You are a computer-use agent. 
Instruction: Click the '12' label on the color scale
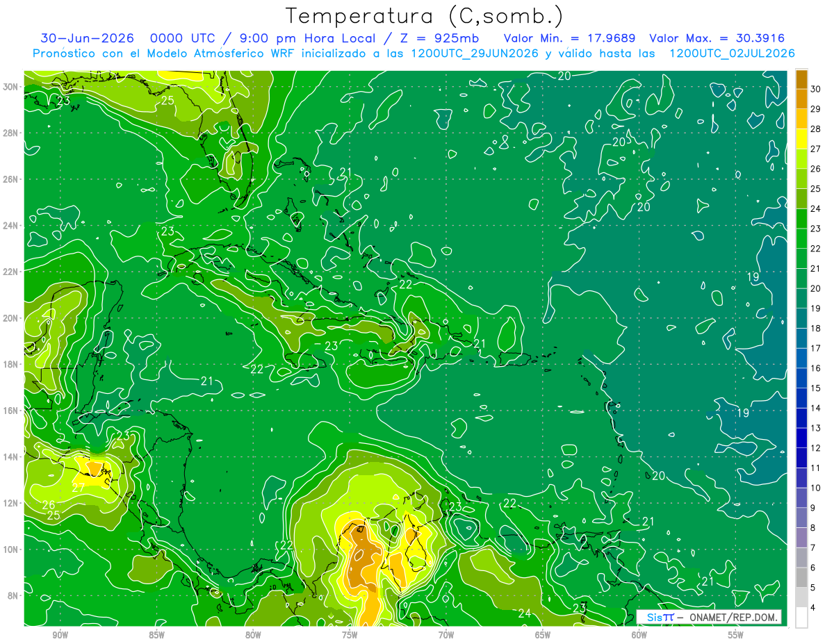815,448
